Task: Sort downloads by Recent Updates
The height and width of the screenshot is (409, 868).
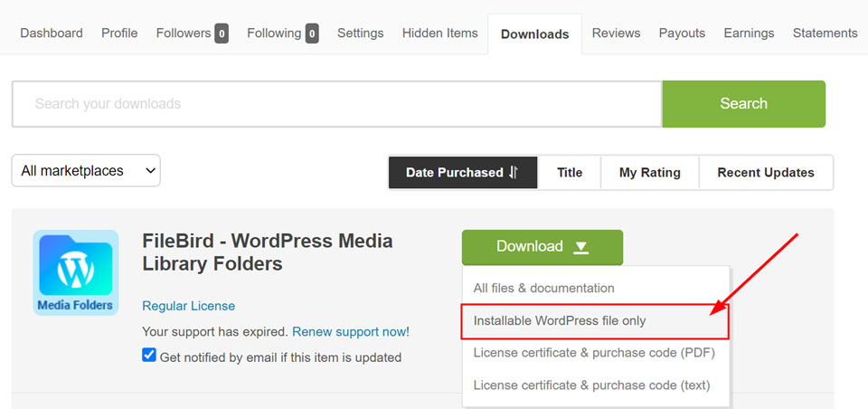Action: coord(766,172)
